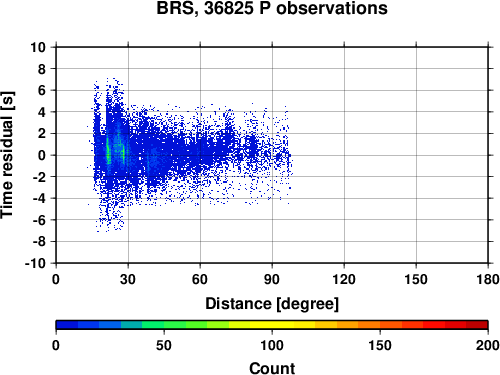Click the colorbar tick label 50
The width and height of the screenshot is (500, 375).
click(x=164, y=345)
